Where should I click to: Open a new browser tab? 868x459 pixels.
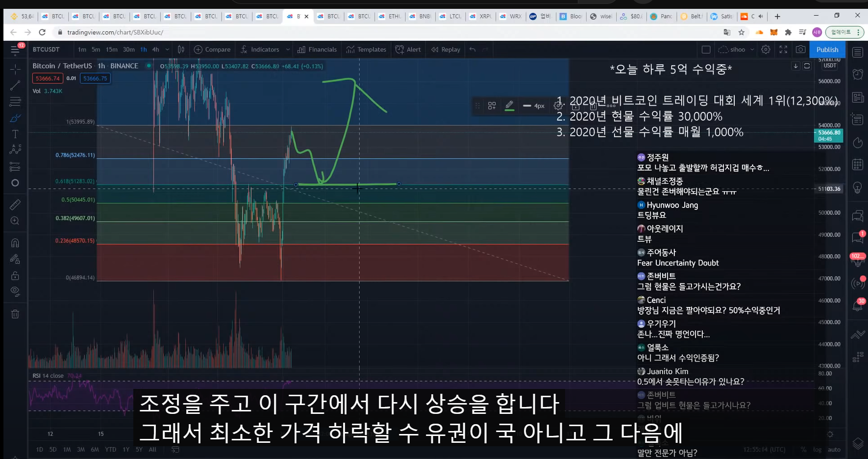pyautogui.click(x=777, y=16)
